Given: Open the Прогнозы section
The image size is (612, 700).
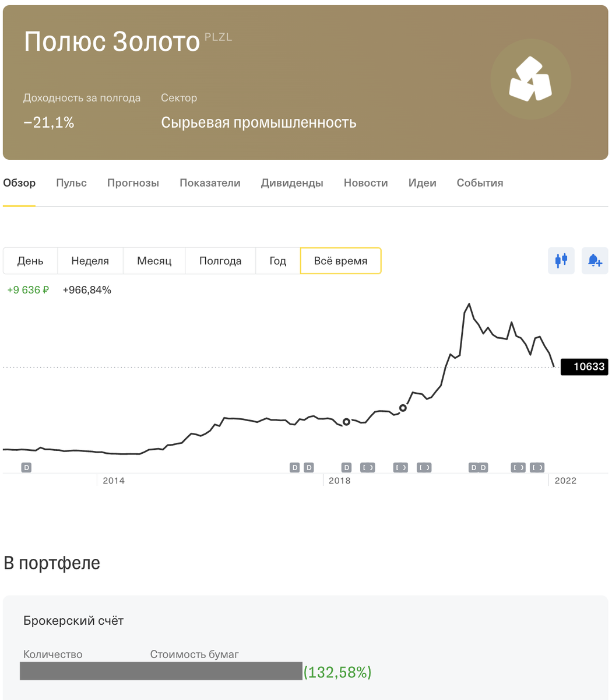Looking at the screenshot, I should (x=133, y=183).
